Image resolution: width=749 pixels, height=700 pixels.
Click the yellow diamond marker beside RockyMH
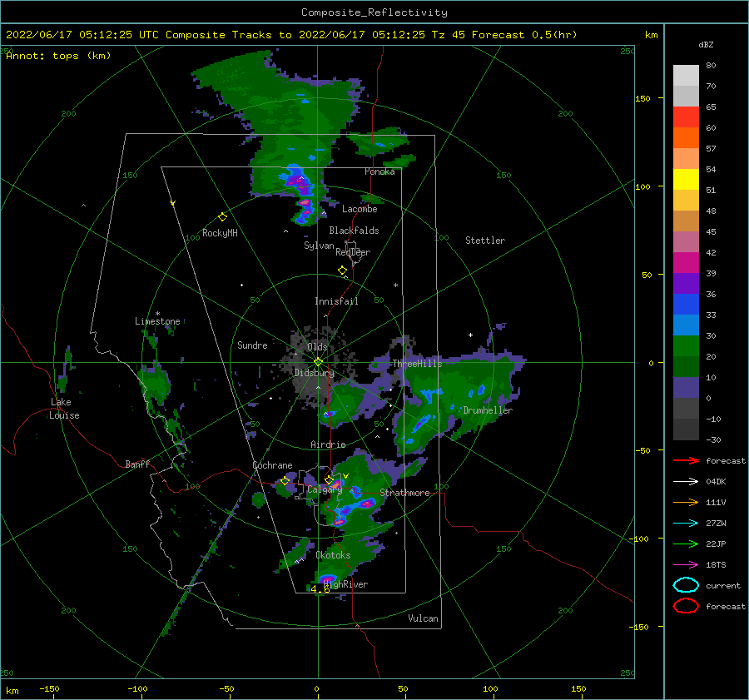222,217
